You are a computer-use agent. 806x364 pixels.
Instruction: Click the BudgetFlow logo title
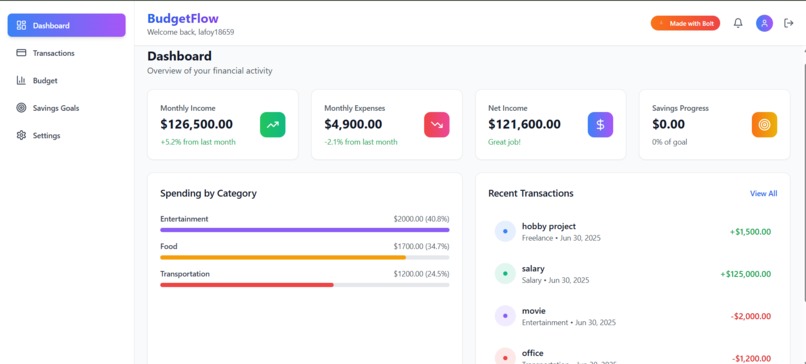pyautogui.click(x=183, y=19)
